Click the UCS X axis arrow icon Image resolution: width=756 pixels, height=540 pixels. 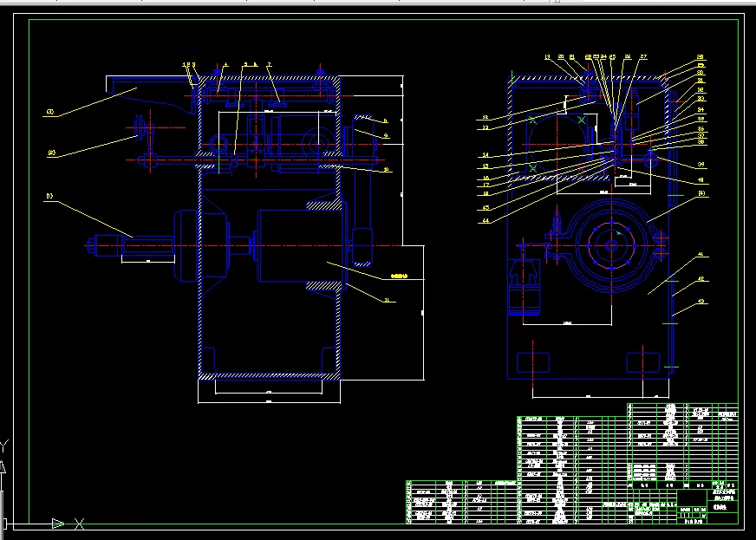tap(58, 524)
